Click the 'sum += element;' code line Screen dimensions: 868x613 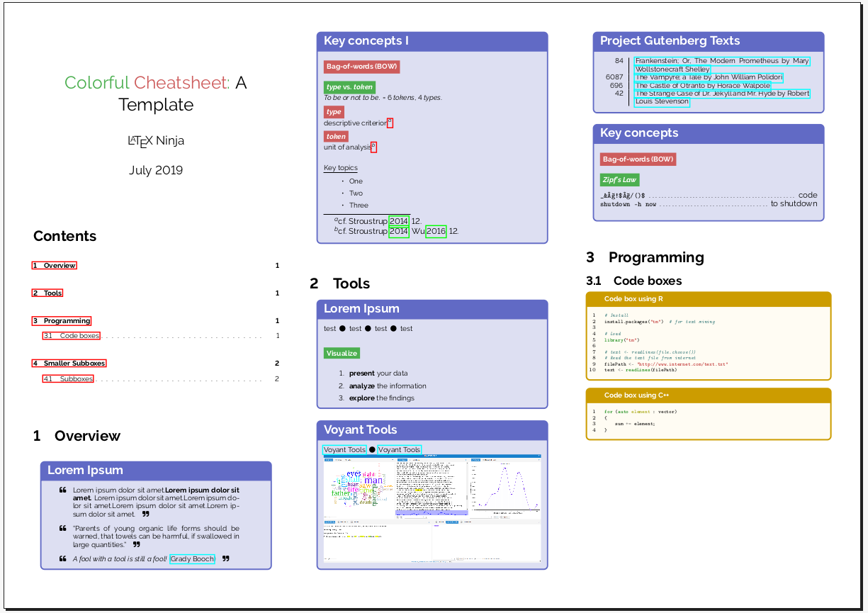point(635,424)
